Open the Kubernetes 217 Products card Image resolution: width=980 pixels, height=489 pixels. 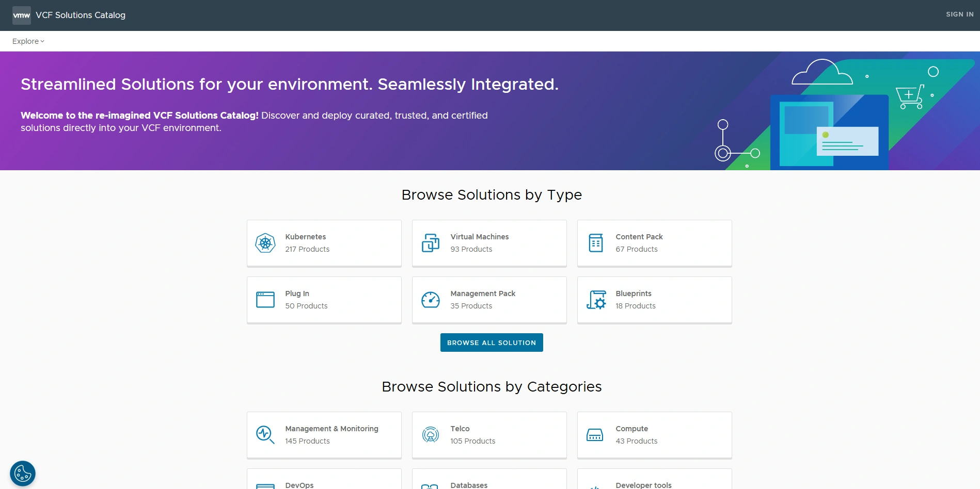point(324,242)
